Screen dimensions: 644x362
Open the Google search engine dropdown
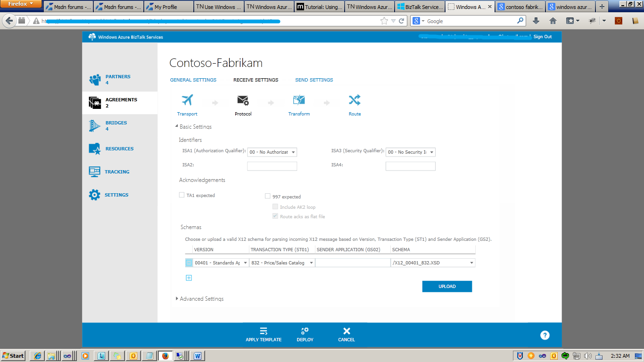pyautogui.click(x=419, y=21)
